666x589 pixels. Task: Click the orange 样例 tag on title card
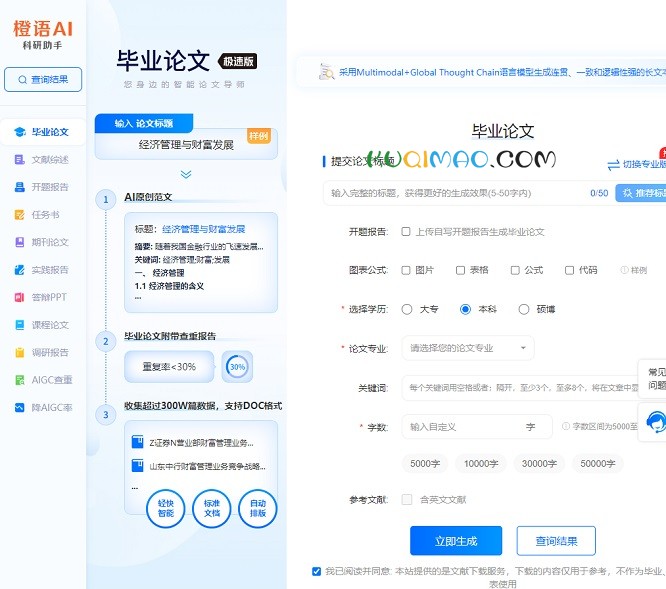(x=259, y=136)
